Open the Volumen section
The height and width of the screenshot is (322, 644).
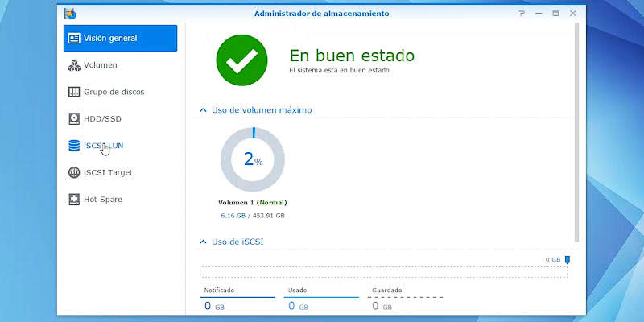[120, 65]
